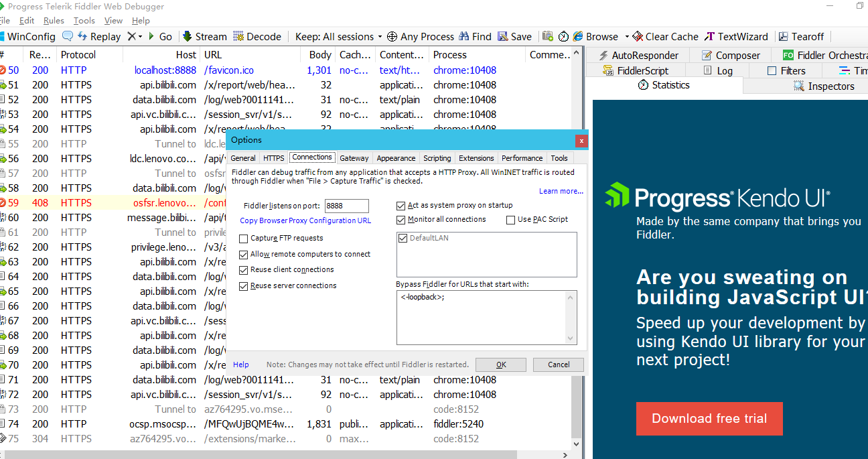The image size is (868, 459).
Task: Replay the selected sessions
Action: (x=99, y=37)
